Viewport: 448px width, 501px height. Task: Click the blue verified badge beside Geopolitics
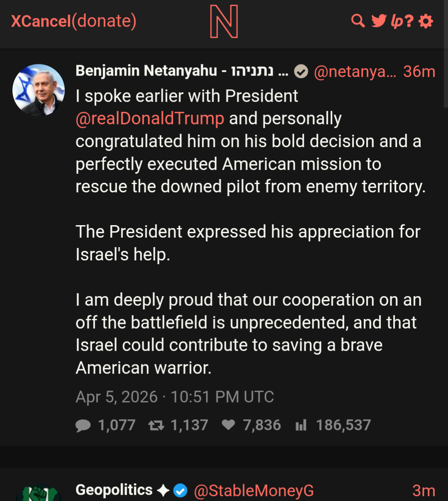tap(180, 491)
